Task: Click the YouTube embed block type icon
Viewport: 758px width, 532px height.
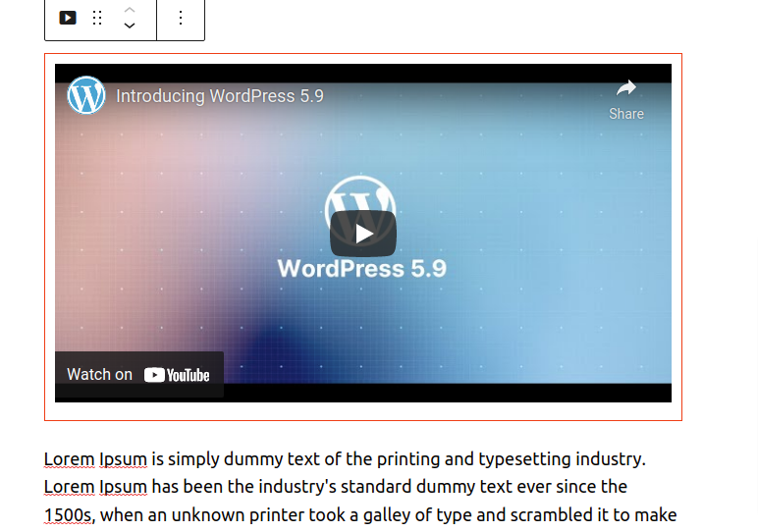Action: coord(68,18)
